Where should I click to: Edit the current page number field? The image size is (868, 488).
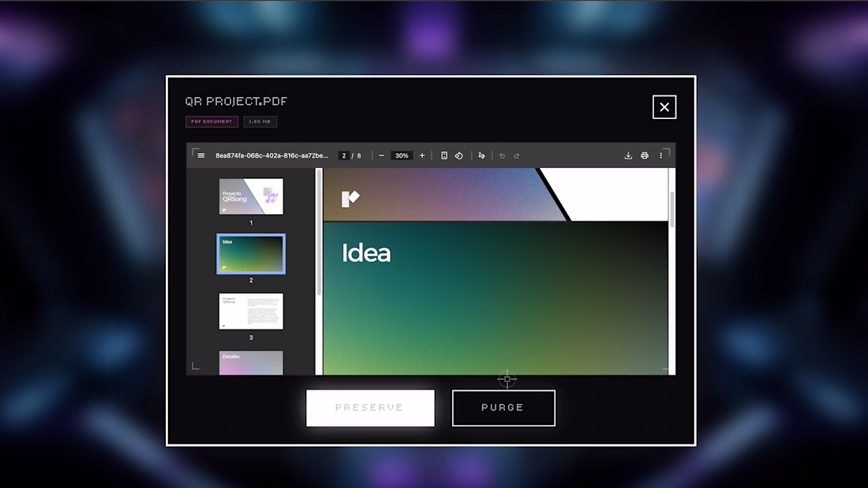coord(344,155)
